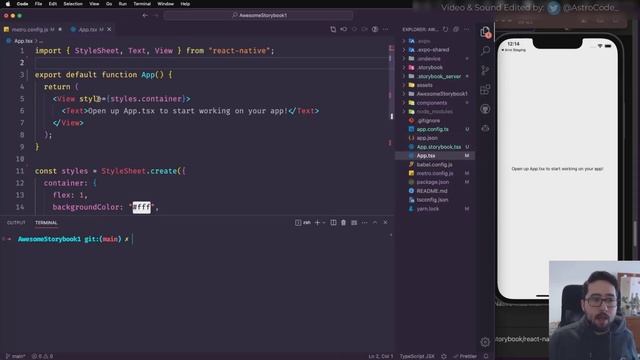Screen dimensions: 640x360
Task: Open app.json in the explorer
Action: 435,138
